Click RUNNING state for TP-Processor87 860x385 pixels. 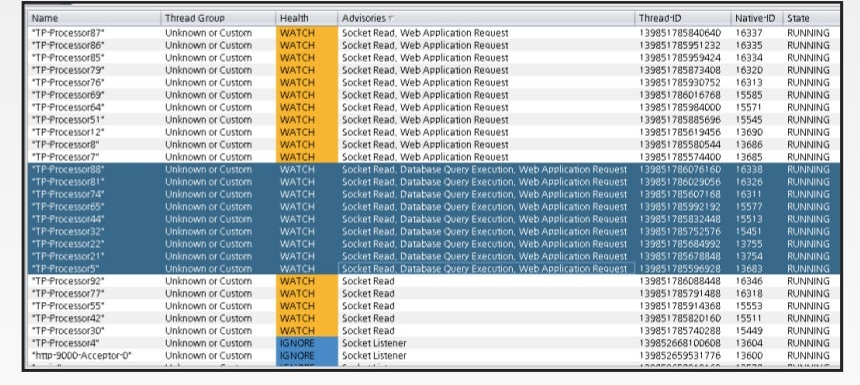coord(808,33)
